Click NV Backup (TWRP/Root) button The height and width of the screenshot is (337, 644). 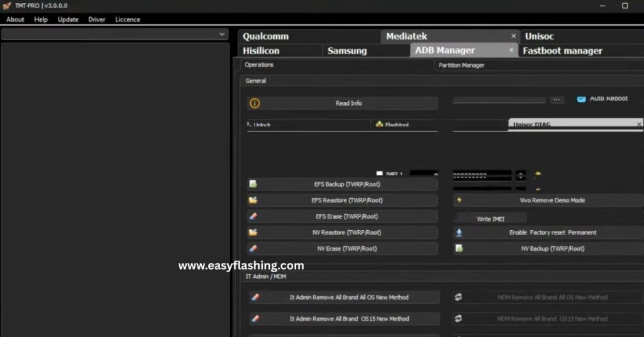(548, 248)
